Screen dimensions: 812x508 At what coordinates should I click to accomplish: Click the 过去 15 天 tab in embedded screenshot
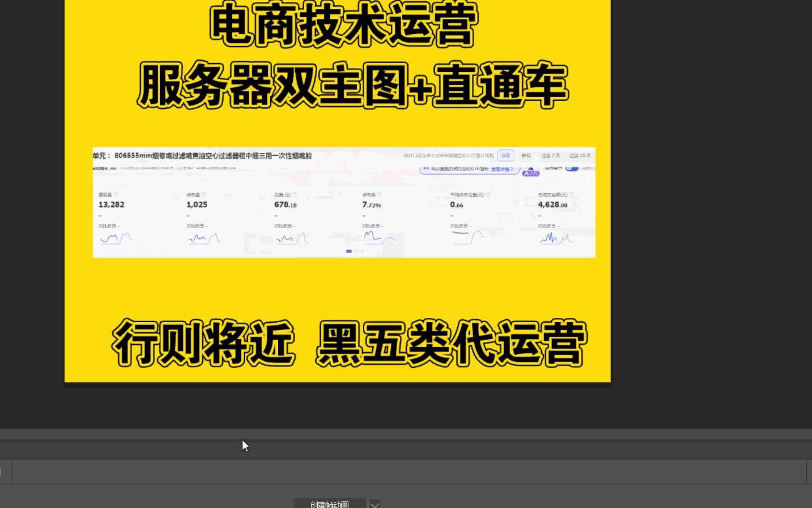(580, 156)
